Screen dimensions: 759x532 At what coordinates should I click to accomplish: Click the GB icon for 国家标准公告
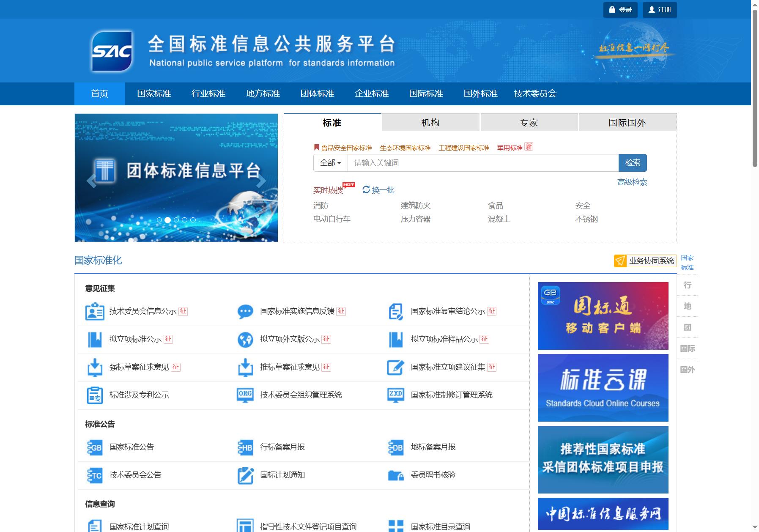tap(95, 447)
